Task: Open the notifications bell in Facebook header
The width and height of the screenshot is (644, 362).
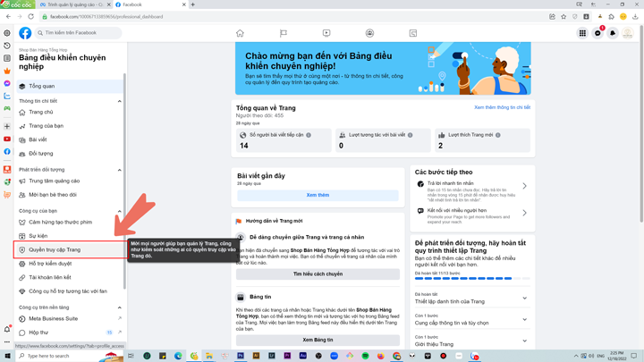Action: [x=613, y=33]
